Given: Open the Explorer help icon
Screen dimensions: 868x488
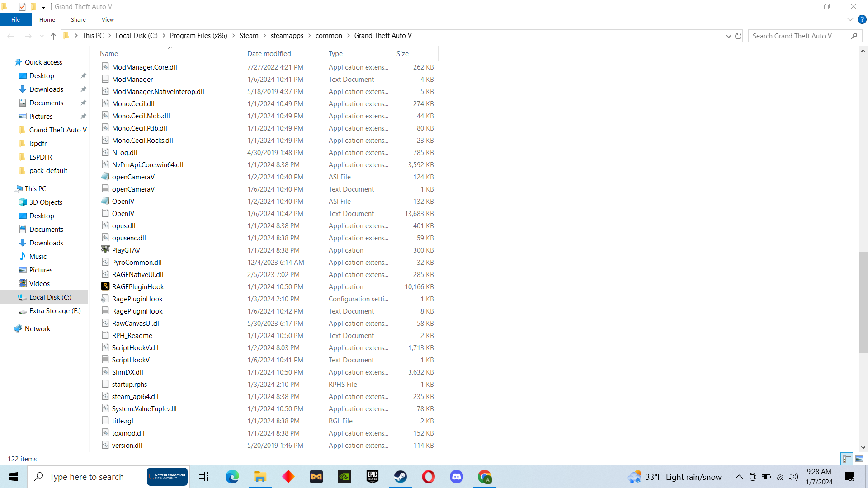Looking at the screenshot, I should [862, 19].
